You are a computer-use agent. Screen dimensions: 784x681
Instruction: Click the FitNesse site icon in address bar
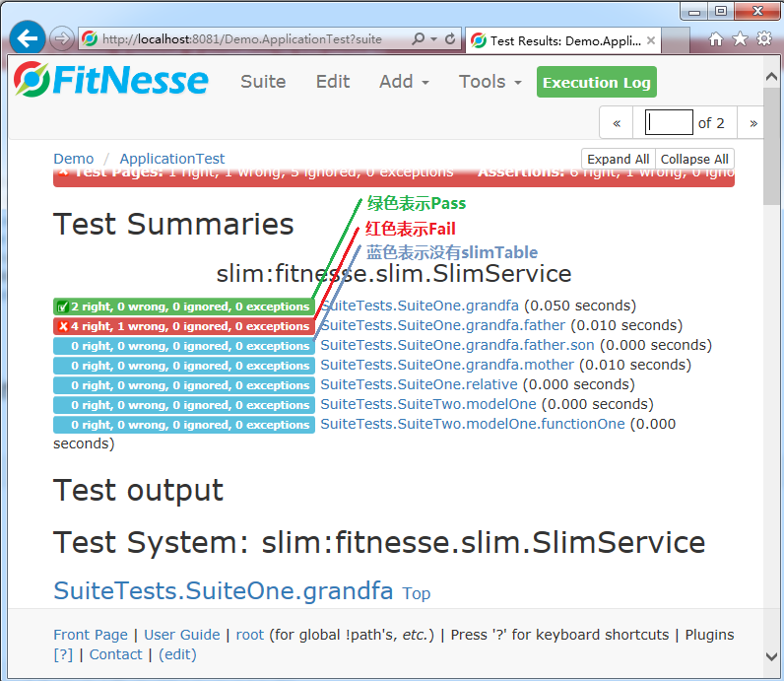point(90,38)
